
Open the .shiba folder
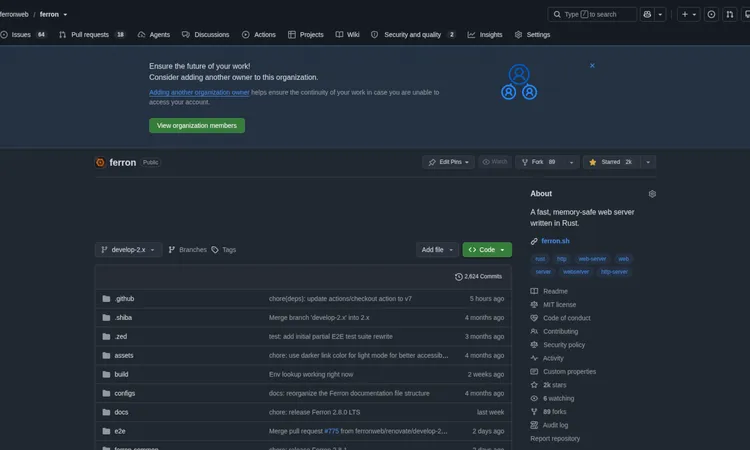click(x=123, y=318)
